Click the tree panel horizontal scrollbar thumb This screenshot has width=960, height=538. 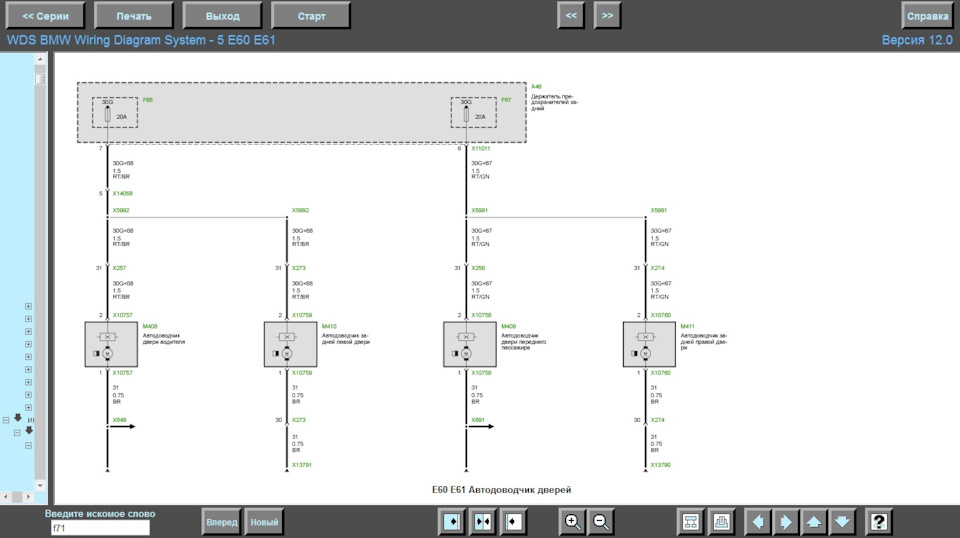pyautogui.click(x=17, y=497)
